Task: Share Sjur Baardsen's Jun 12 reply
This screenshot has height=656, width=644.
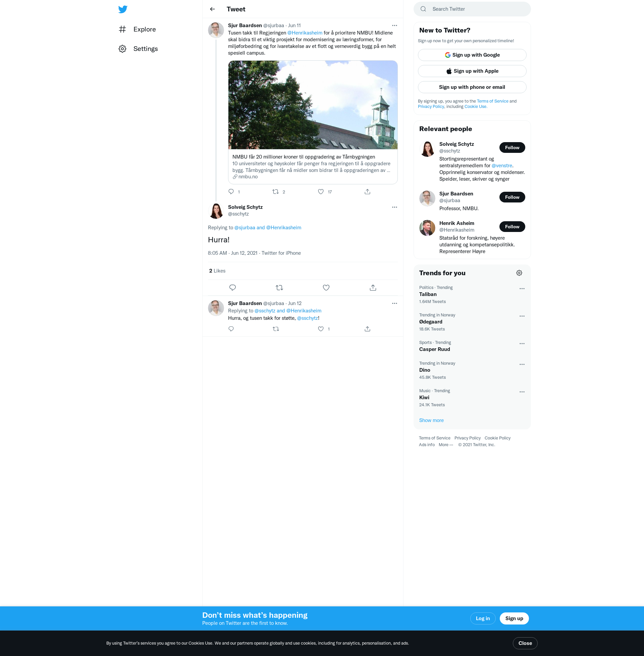Action: click(x=367, y=329)
